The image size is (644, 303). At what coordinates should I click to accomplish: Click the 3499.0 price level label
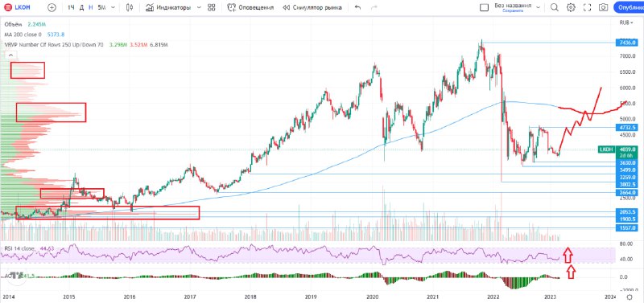point(626,170)
